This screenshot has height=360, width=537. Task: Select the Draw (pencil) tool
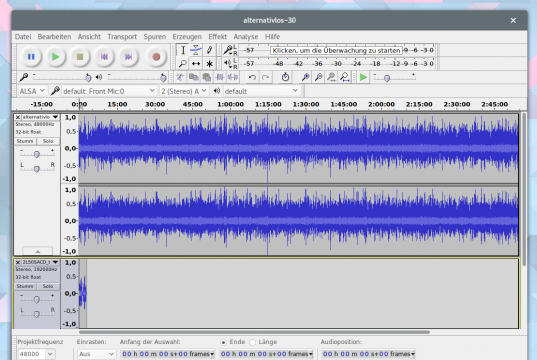point(209,50)
